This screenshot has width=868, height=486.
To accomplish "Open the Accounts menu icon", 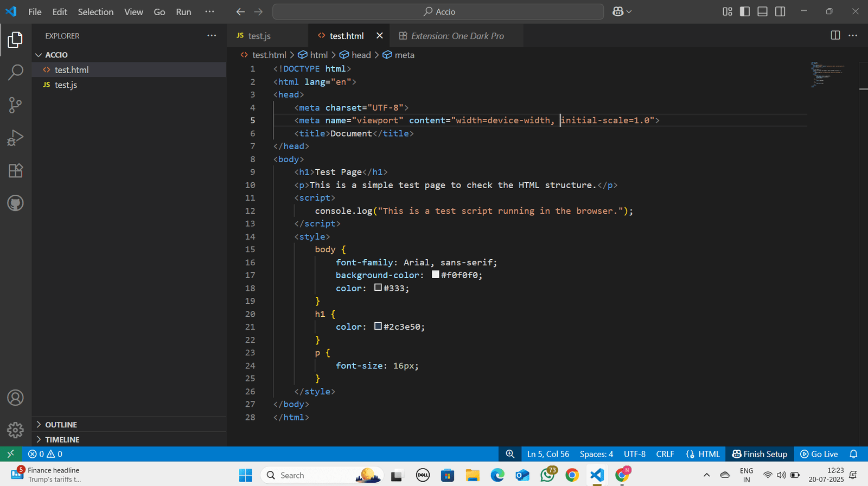I will [x=15, y=398].
